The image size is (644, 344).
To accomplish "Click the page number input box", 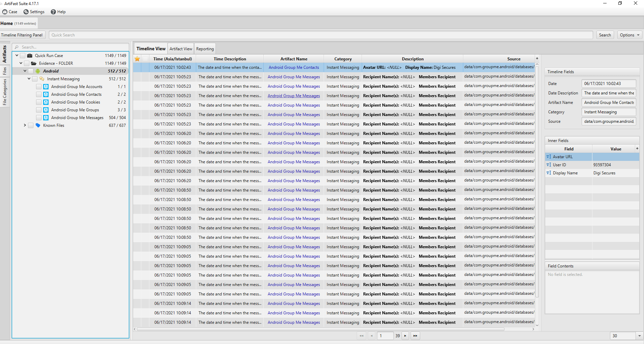I will (x=385, y=336).
